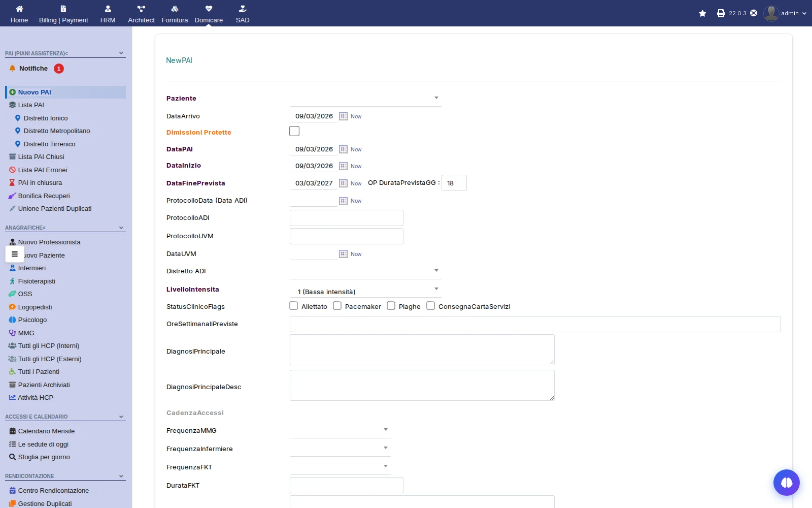Viewport: 812px width, 508px height.
Task: Collapse the Accessi e Calendario section
Action: [x=121, y=417]
